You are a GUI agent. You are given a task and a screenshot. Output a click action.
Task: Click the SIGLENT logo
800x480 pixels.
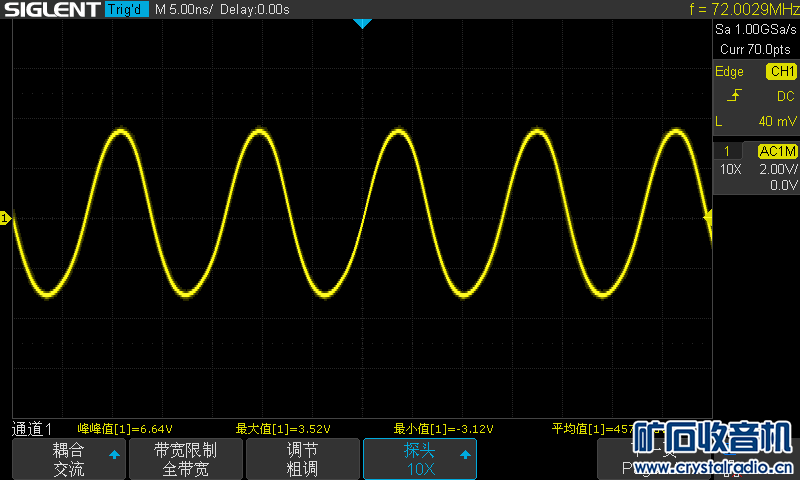52,9
